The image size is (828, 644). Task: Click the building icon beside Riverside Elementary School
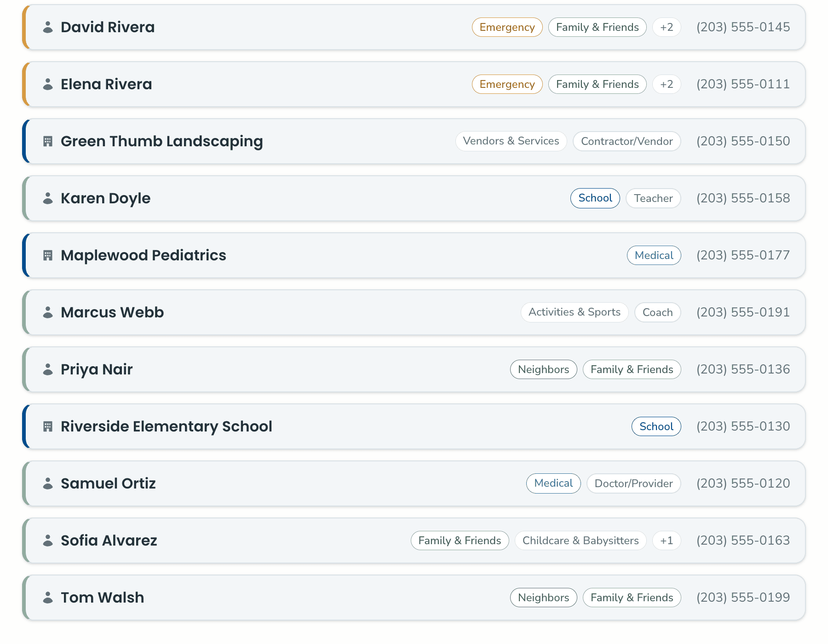click(x=48, y=426)
